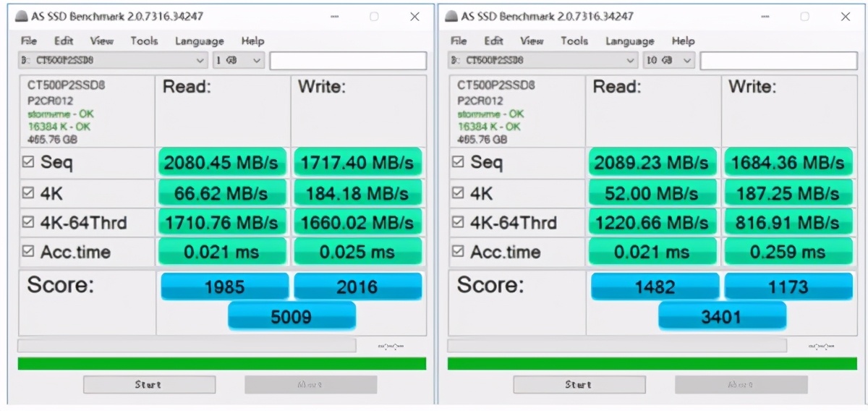Close the benchmark window with total score 3401
Viewport: 868px width, 411px height.
845,16
